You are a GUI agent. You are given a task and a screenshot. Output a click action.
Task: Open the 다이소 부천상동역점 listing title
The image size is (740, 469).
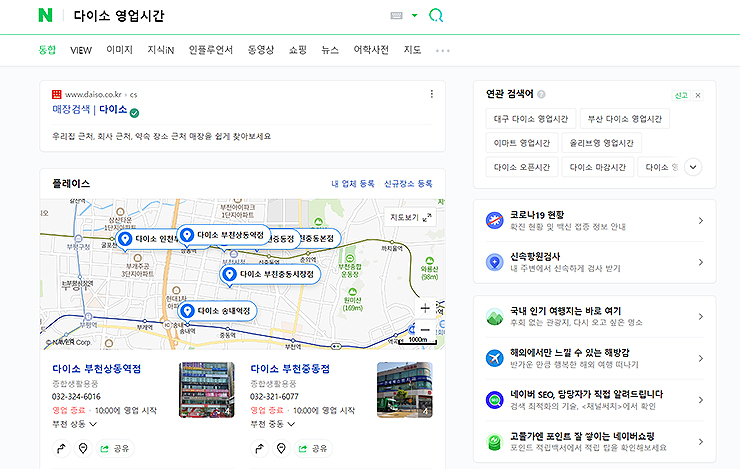point(97,368)
